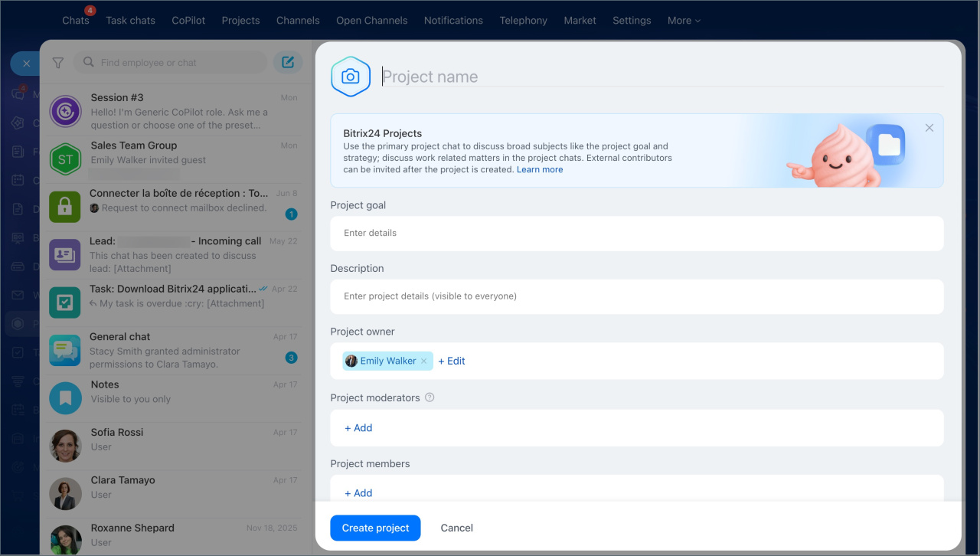
Task: Go to the Projects tab
Action: tap(240, 21)
